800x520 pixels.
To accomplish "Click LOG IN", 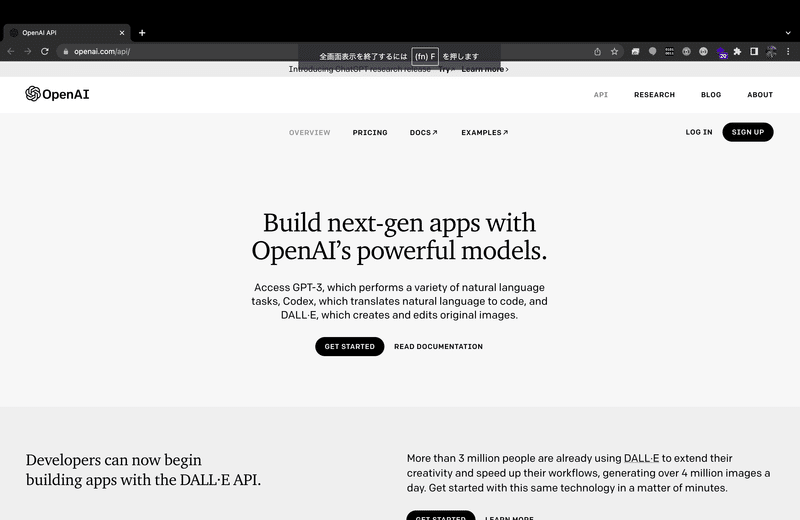I will 698,132.
